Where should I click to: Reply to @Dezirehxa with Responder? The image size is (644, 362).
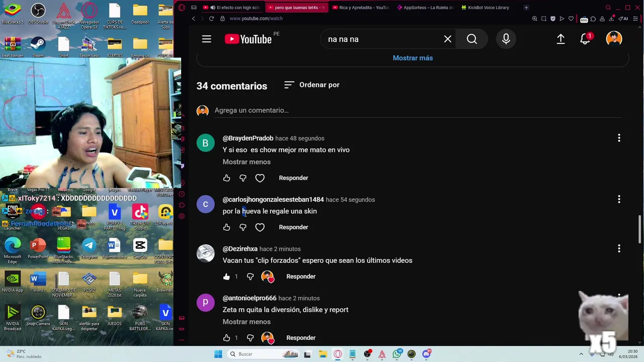(301, 277)
